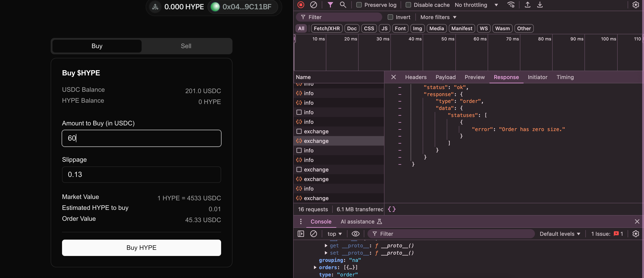
Task: Expand the orders array in console
Action: [x=315, y=267]
